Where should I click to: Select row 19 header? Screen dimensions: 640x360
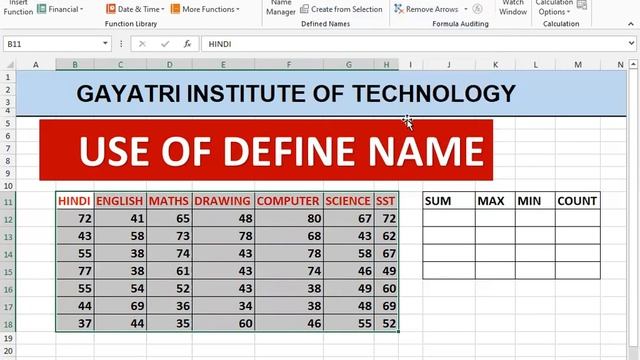click(8, 338)
